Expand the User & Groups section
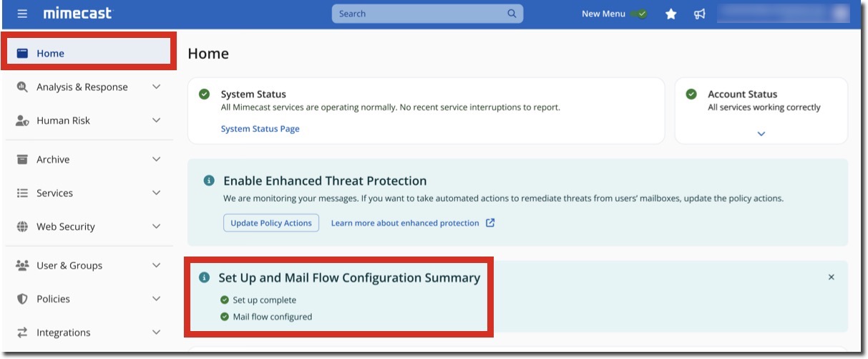The width and height of the screenshot is (868, 359). [157, 265]
